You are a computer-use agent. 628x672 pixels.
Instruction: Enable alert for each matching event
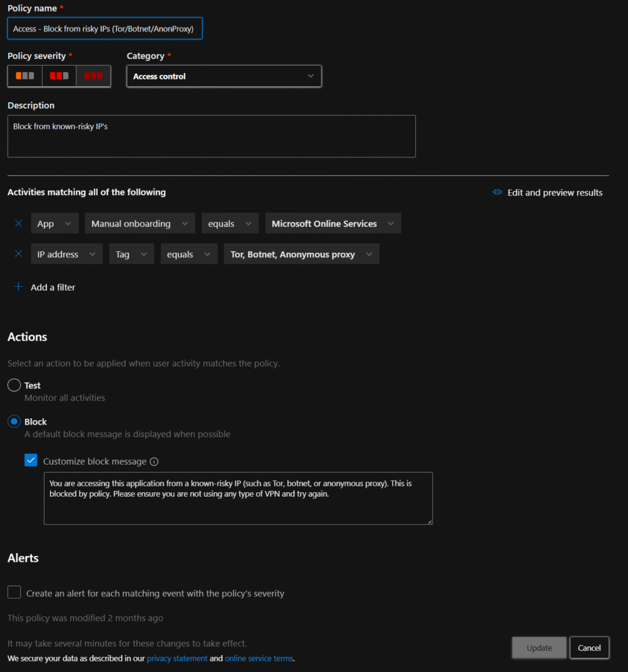coord(14,593)
